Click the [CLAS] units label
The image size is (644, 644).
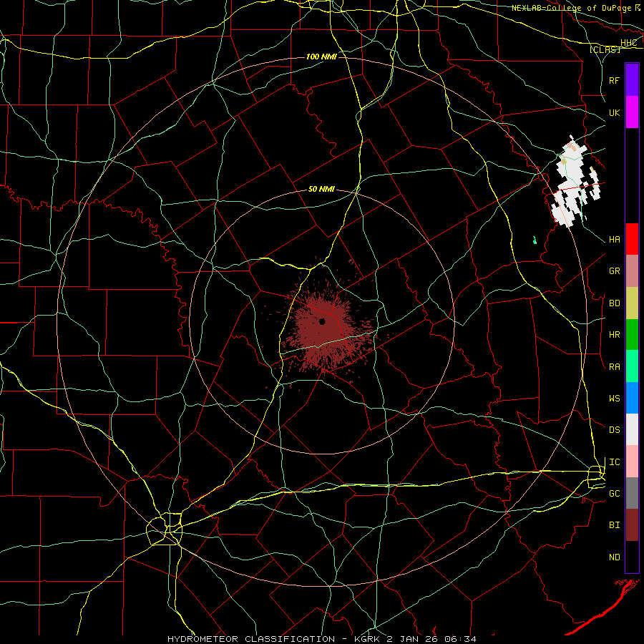click(605, 49)
